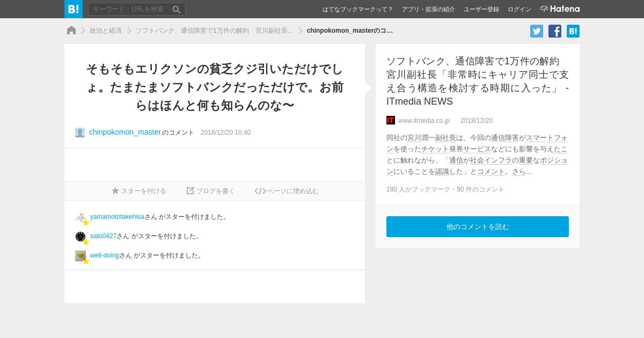This screenshot has width=644, height=338.
Task: Click the Hatena Bookmark B! logo
Action: click(x=74, y=9)
